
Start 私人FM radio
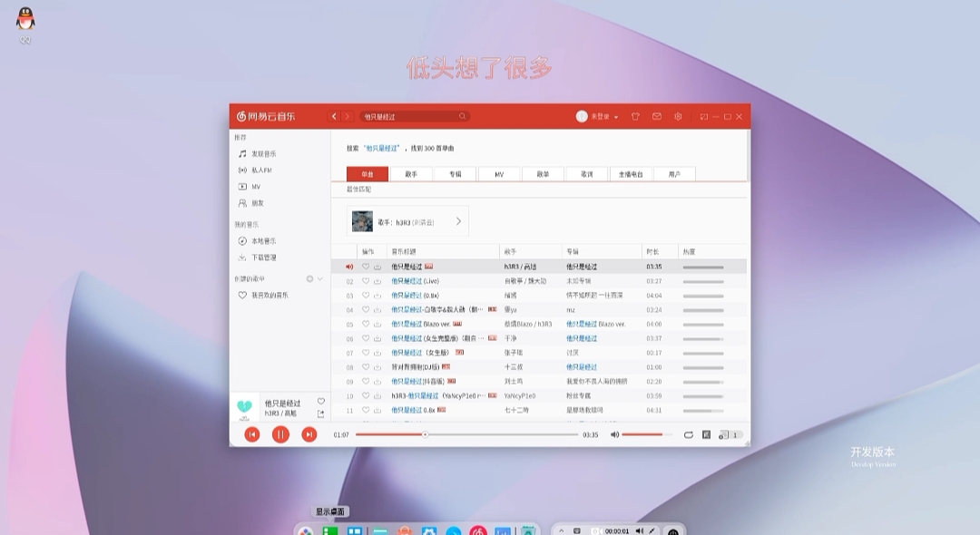pyautogui.click(x=262, y=171)
